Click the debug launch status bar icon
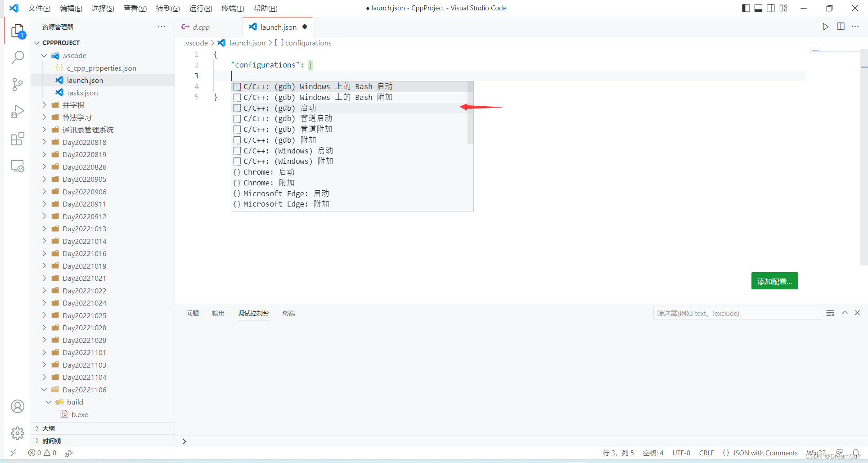 click(x=69, y=453)
